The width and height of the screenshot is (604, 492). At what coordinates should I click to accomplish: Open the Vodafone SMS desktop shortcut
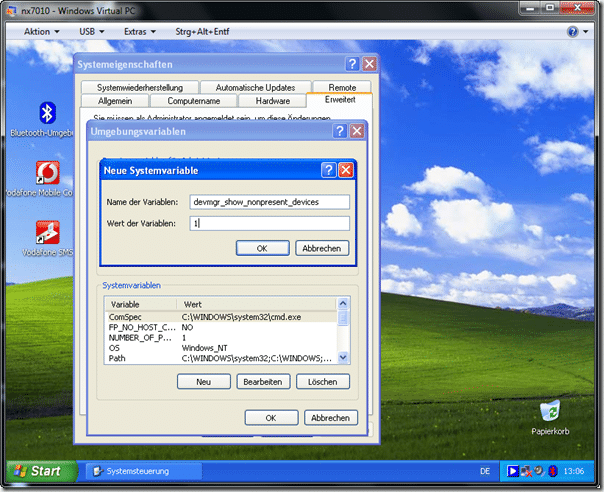click(47, 232)
